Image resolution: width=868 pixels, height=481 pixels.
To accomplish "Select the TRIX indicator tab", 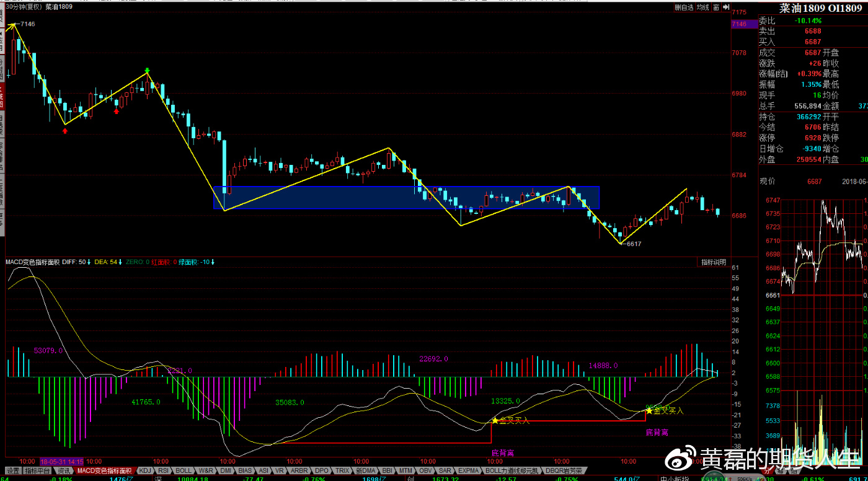I will coord(342,470).
